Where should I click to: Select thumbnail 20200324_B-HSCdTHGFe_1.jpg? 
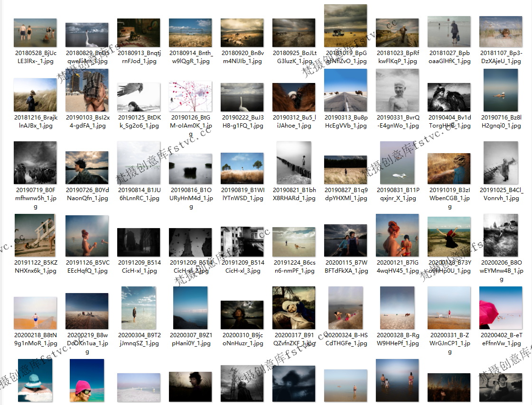pyautogui.click(x=346, y=308)
